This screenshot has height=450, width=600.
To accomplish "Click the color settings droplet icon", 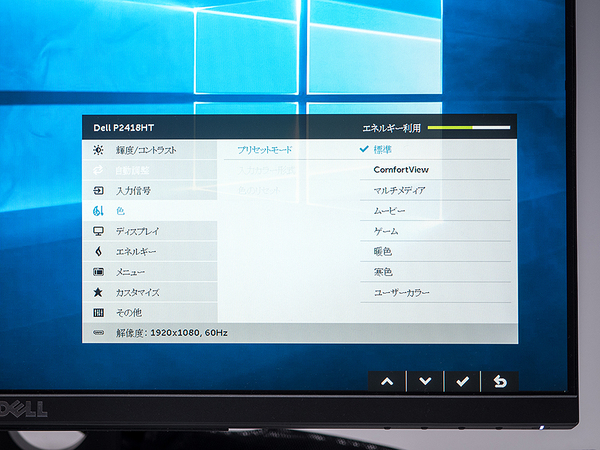I will pyautogui.click(x=98, y=211).
